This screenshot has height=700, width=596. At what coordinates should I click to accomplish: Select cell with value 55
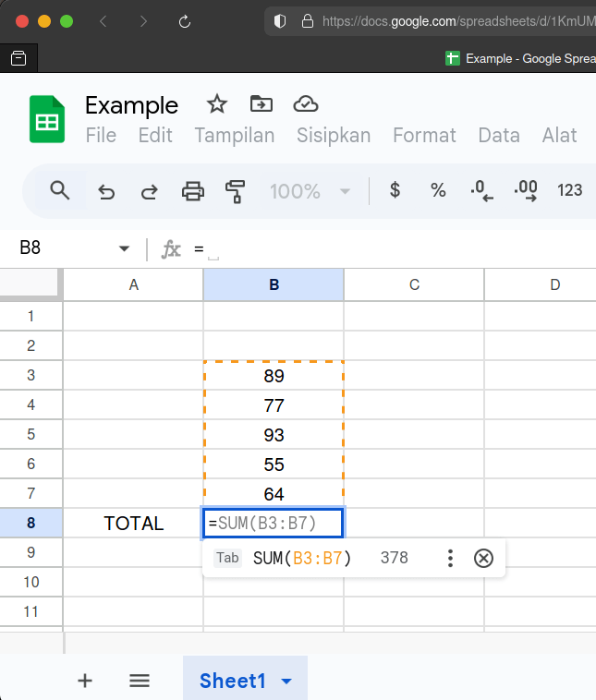tap(274, 464)
